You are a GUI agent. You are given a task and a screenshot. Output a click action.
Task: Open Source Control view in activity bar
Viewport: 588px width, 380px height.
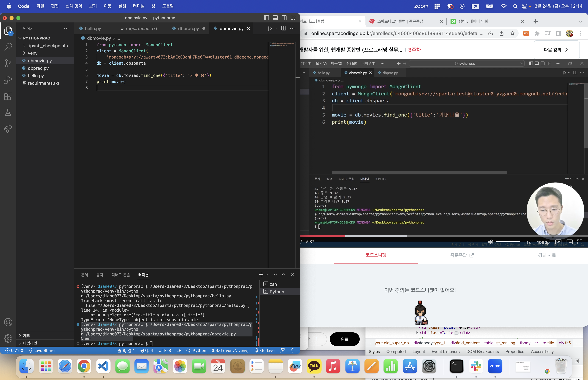tap(8, 63)
